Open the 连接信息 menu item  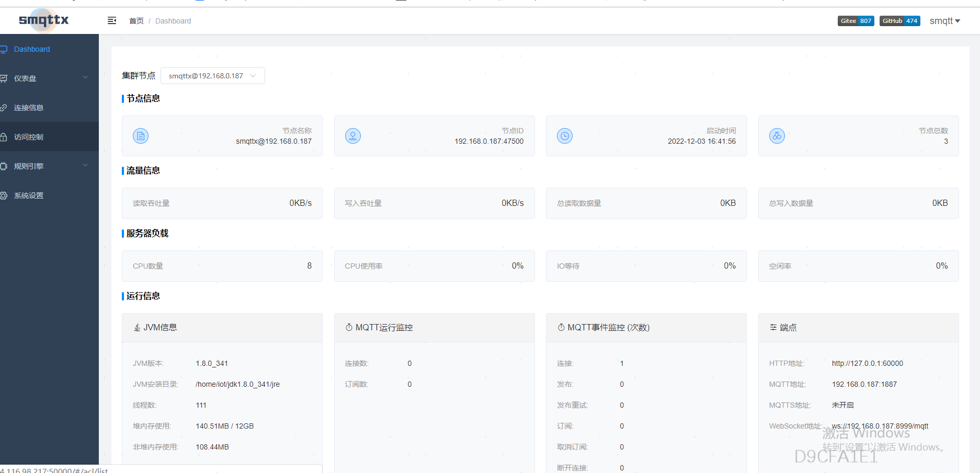49,108
